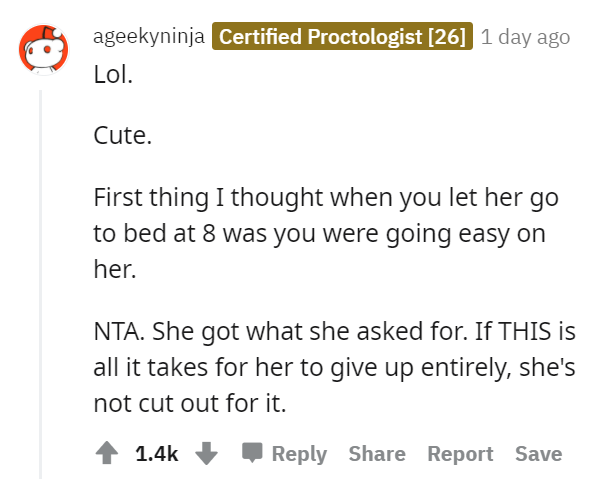Screen dimensions: 611x479
Task: Save this comment
Action: 538,453
